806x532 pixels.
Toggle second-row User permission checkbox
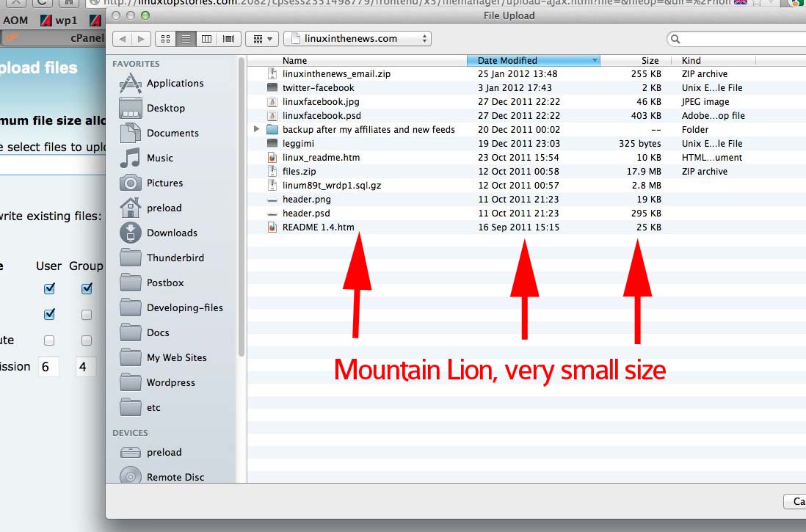click(49, 314)
